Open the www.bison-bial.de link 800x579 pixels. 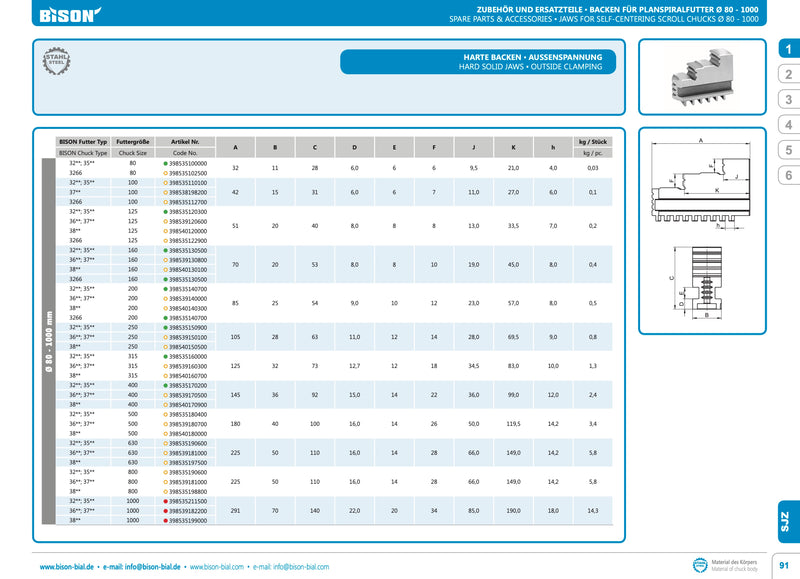coord(67,567)
